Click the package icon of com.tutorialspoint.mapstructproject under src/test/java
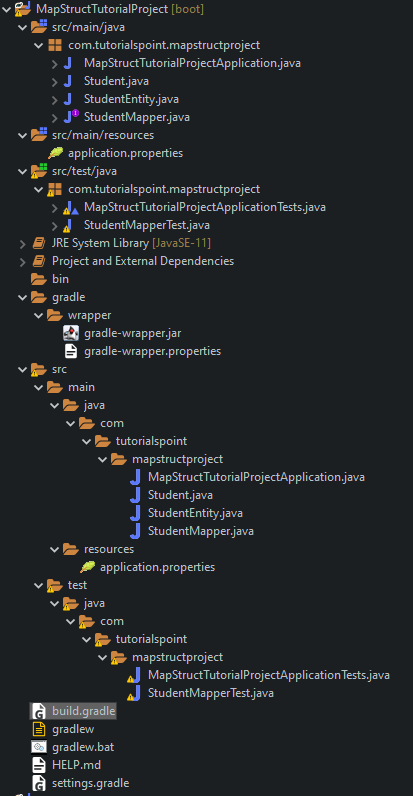Screen dimensions: 413x796 click(x=54, y=190)
